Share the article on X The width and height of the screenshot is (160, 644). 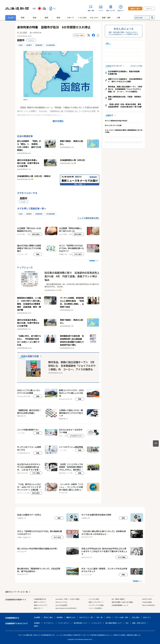(x=88, y=35)
